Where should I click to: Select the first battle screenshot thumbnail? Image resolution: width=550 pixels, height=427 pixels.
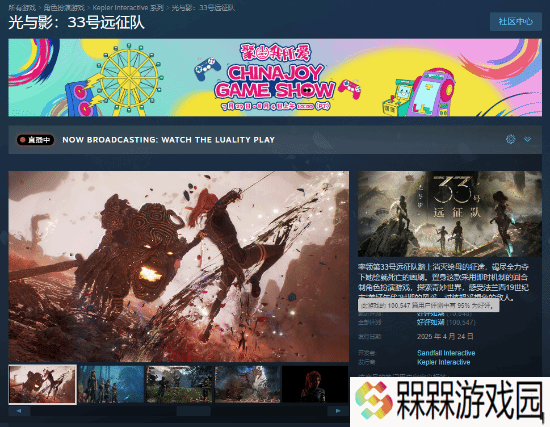(x=42, y=385)
